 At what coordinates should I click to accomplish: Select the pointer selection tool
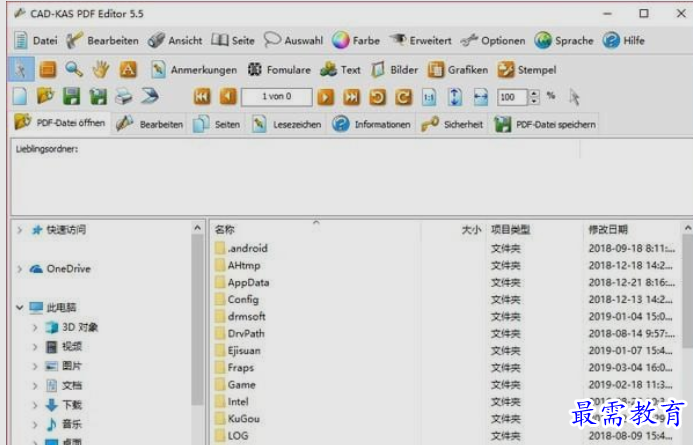pos(21,69)
